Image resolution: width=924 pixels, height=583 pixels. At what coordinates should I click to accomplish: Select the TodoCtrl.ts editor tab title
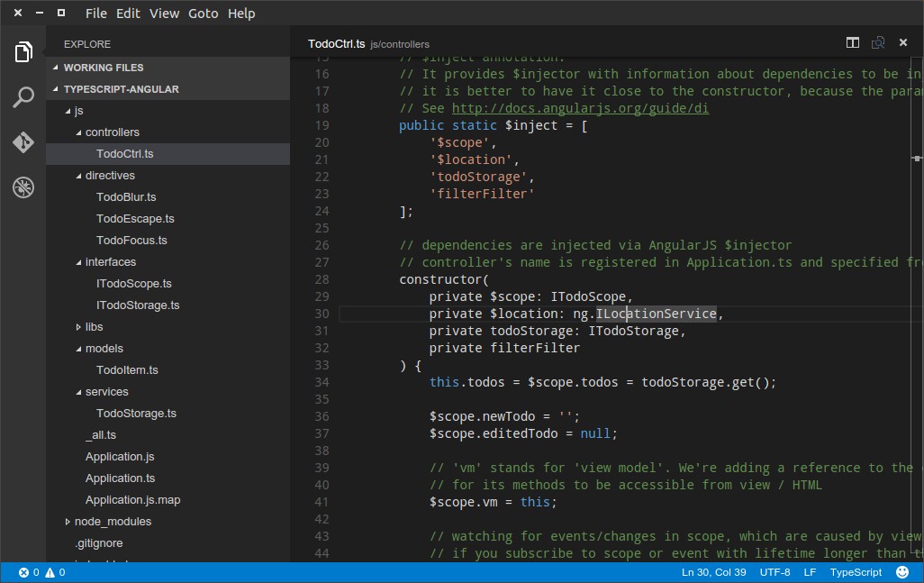337,43
